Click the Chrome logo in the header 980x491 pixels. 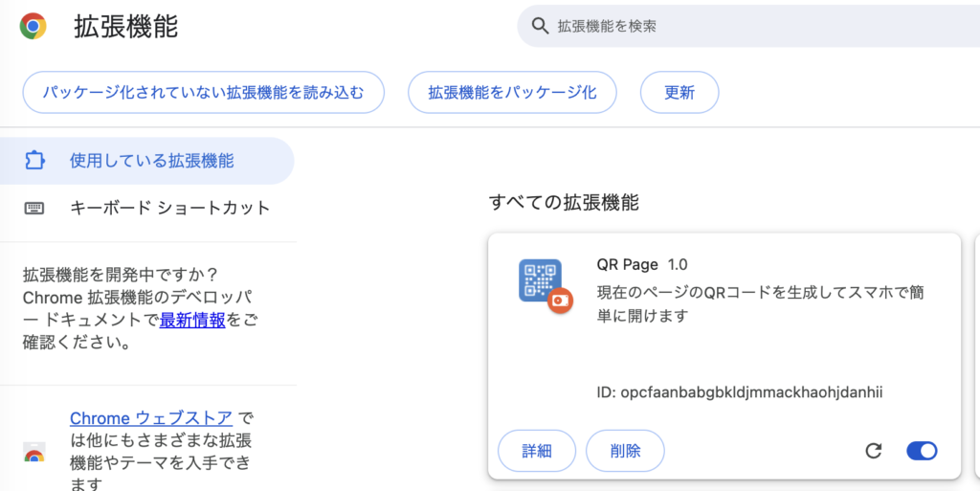33,26
